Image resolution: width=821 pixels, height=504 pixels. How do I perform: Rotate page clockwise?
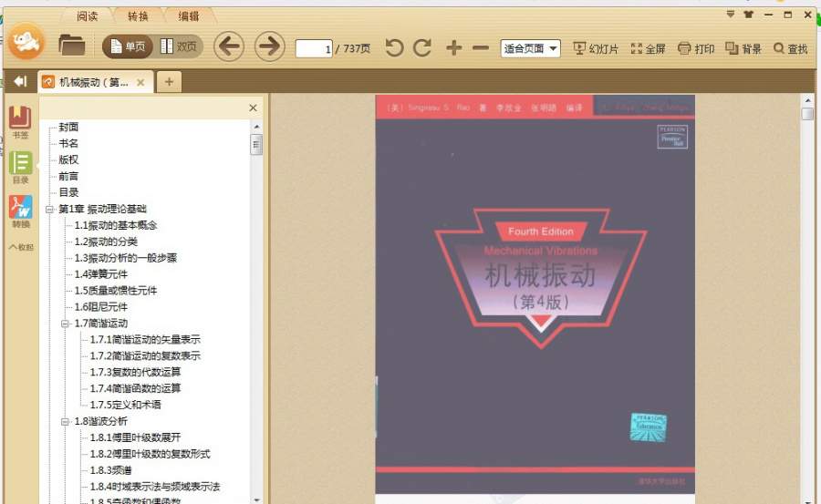422,48
